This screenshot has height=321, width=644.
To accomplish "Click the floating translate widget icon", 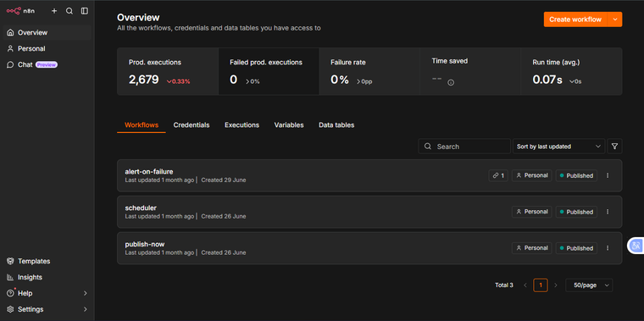I will (636, 246).
